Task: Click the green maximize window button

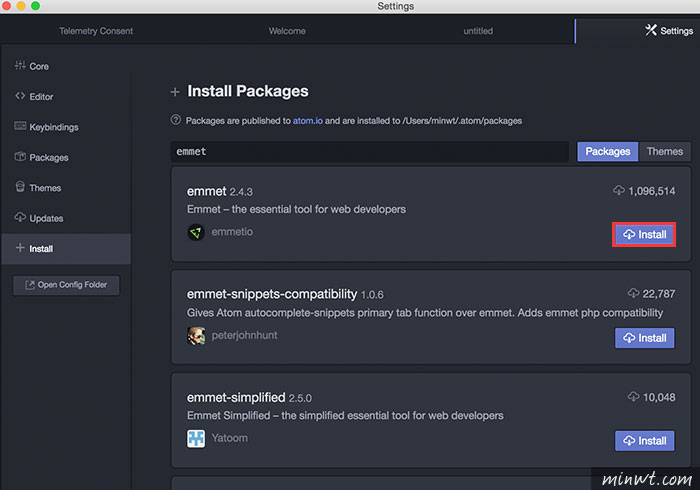Action: 35,6
